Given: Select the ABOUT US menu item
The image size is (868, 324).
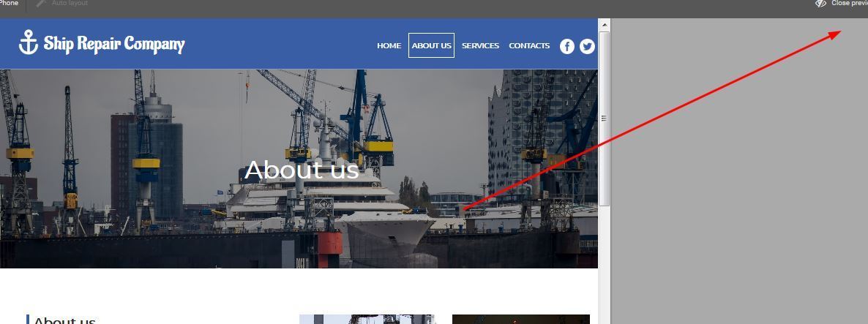Looking at the screenshot, I should point(431,45).
